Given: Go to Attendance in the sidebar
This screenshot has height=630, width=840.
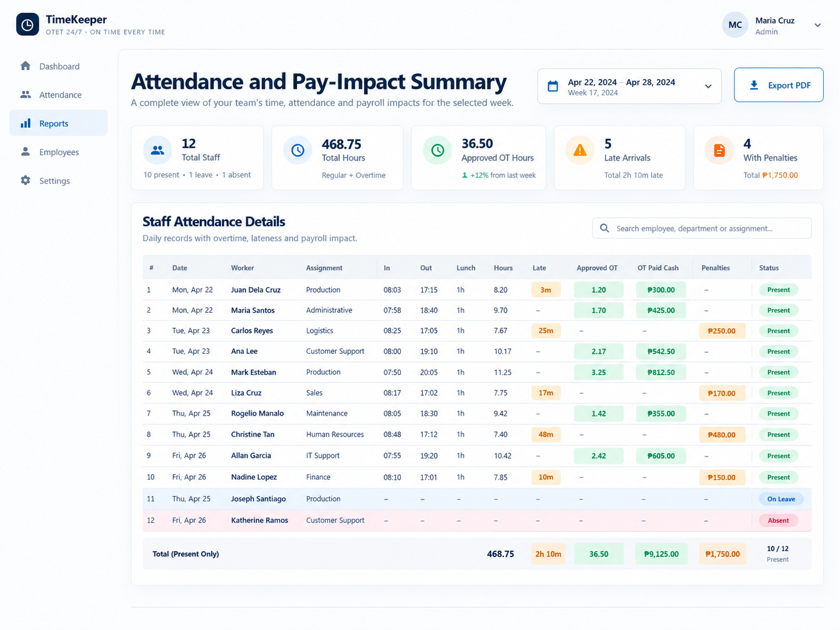Looking at the screenshot, I should coord(59,95).
